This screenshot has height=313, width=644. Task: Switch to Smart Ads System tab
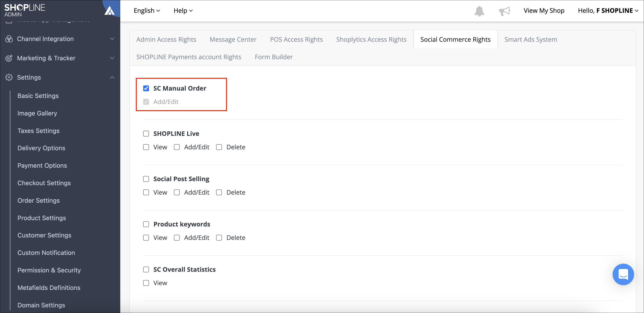coord(530,39)
